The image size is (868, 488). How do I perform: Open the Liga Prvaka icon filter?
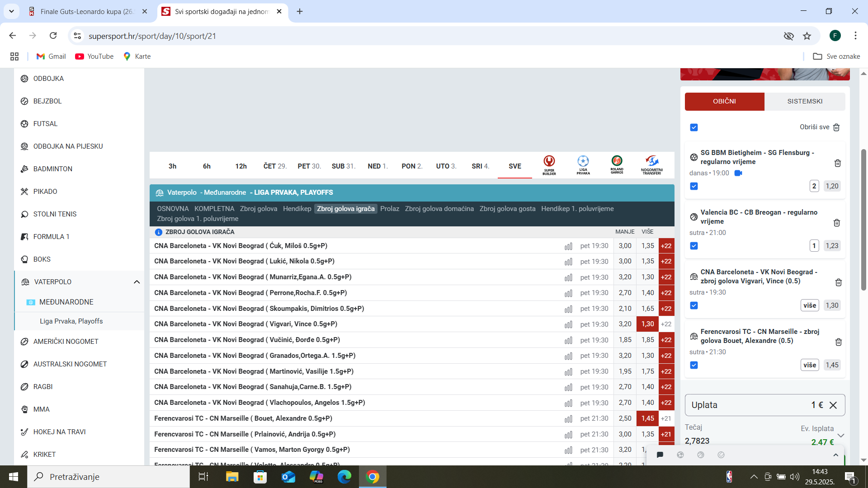[583, 165]
